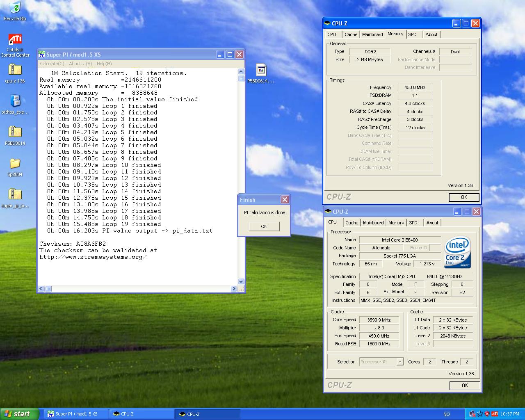The image size is (525, 420).
Task: Click the Super PI title bar icon
Action: pos(41,54)
